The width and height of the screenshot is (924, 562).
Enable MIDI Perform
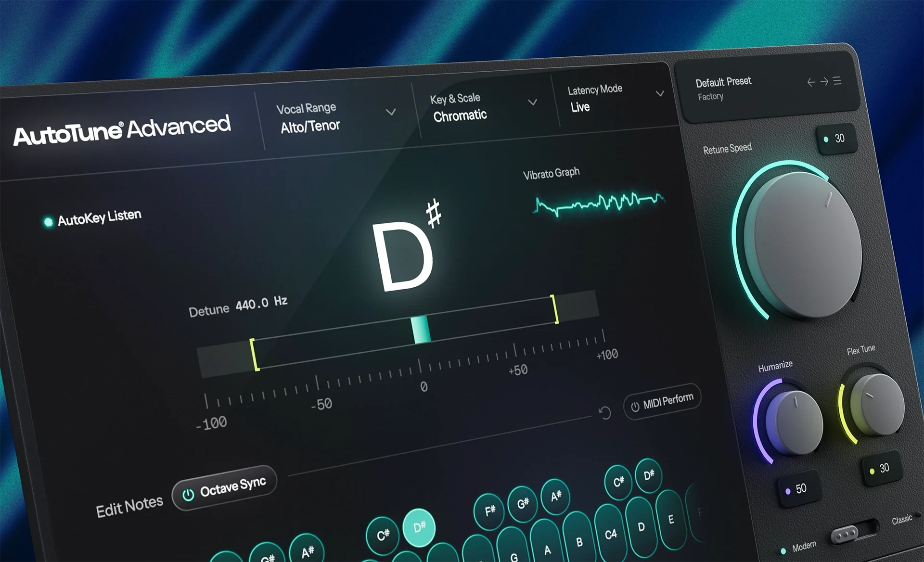[x=662, y=401]
